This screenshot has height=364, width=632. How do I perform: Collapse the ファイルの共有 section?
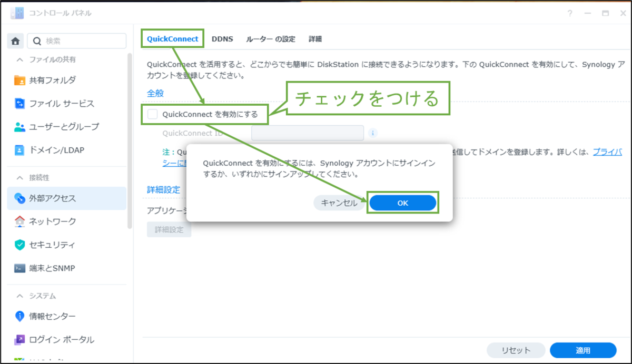20,59
